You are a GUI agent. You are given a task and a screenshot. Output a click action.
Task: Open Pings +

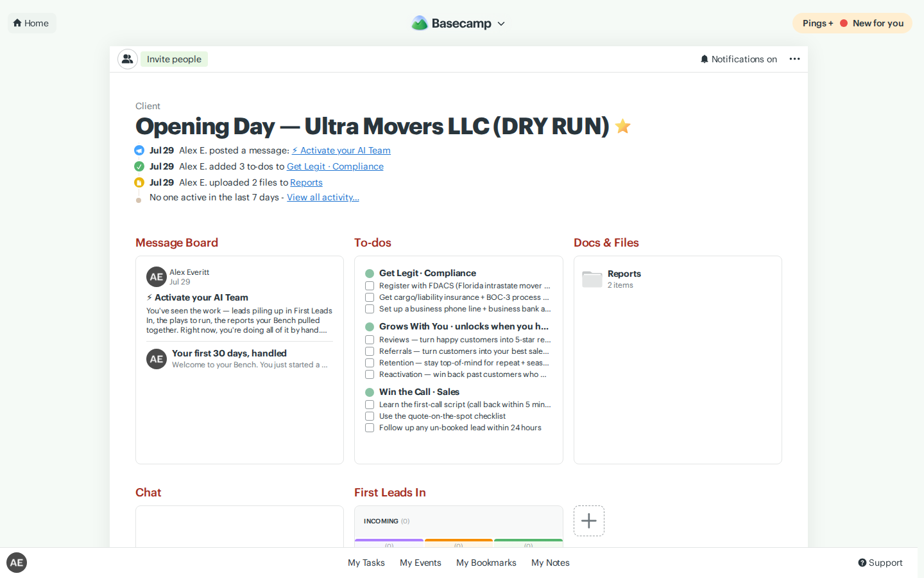click(x=817, y=23)
